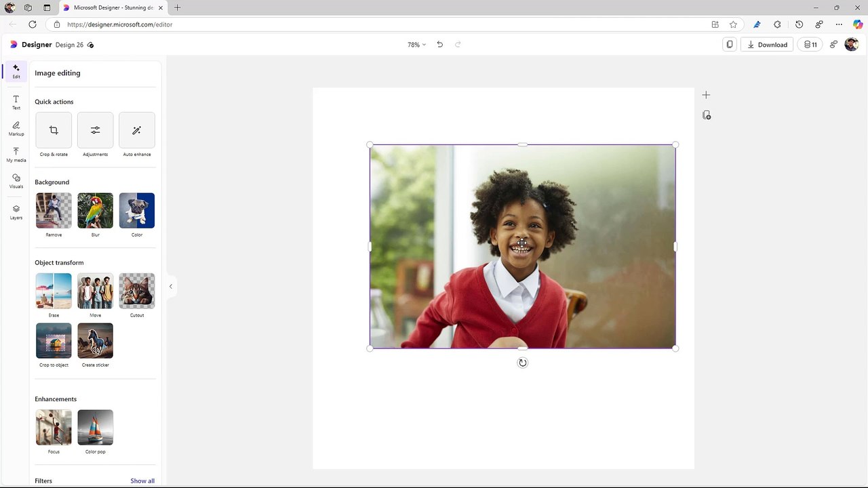Open the Text tool in sidebar
The width and height of the screenshot is (868, 488).
tap(16, 102)
